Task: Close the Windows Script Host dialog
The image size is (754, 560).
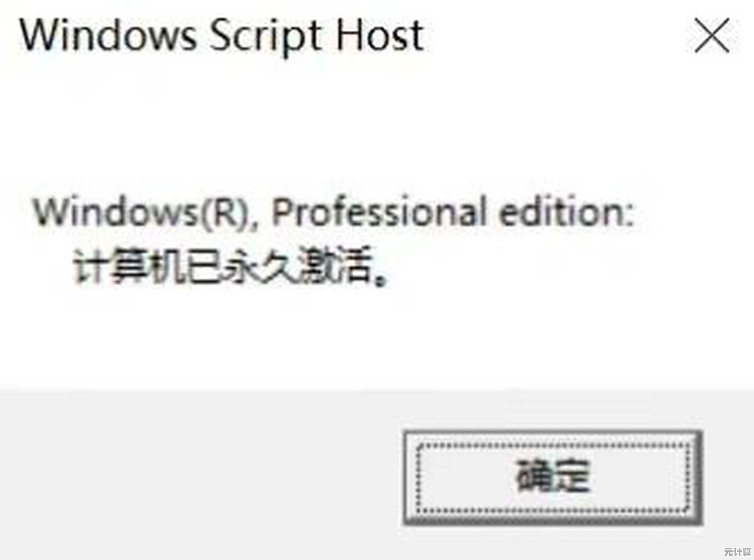Action: [712, 35]
